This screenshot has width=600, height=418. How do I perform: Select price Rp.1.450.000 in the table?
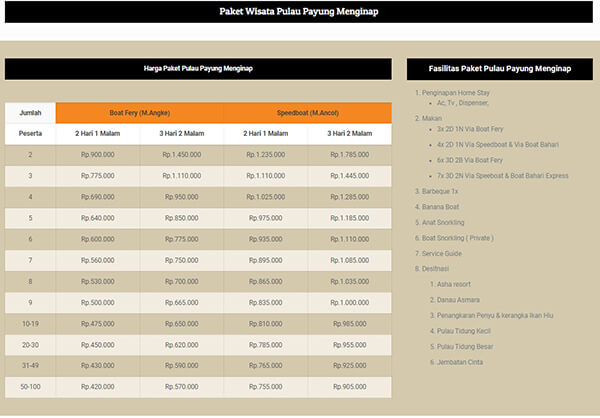click(182, 155)
